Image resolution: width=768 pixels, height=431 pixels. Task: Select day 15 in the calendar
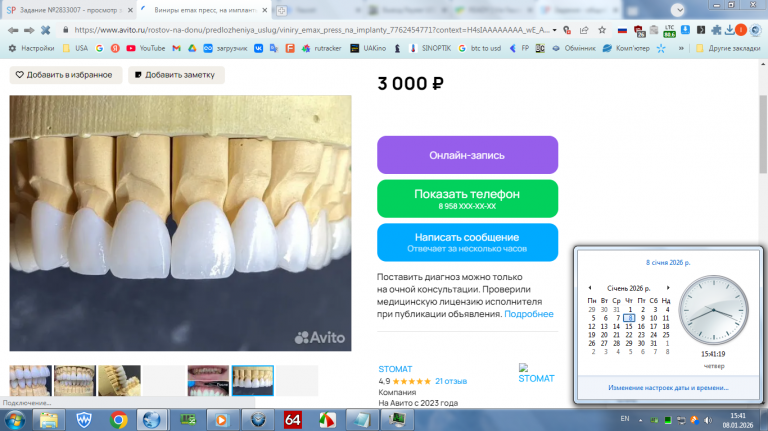pyautogui.click(x=629, y=326)
